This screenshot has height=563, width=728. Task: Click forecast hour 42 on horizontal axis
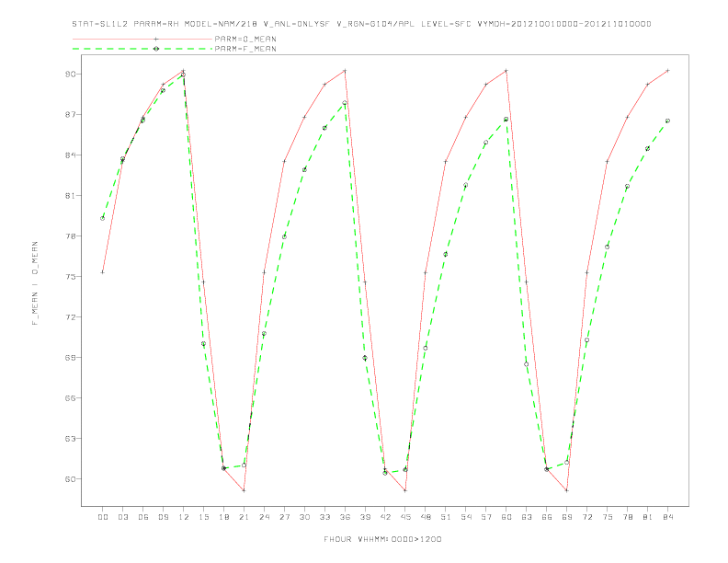click(385, 517)
